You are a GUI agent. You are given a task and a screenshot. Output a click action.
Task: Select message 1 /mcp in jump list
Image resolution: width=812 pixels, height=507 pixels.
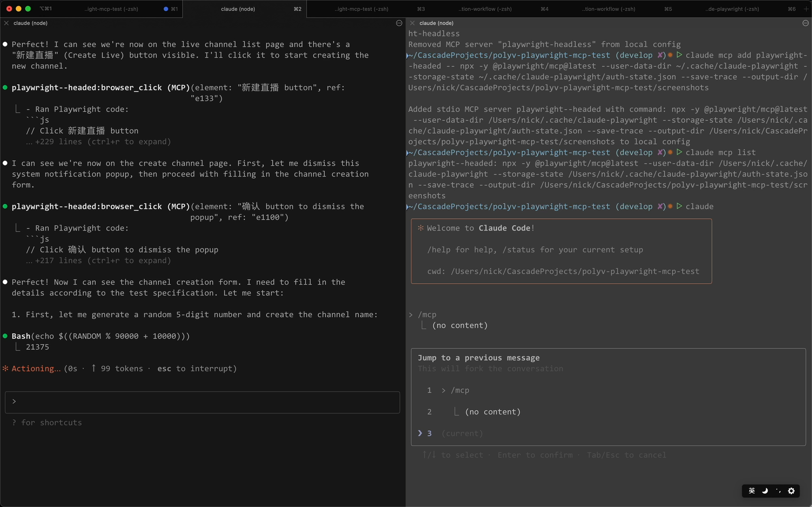pos(460,390)
